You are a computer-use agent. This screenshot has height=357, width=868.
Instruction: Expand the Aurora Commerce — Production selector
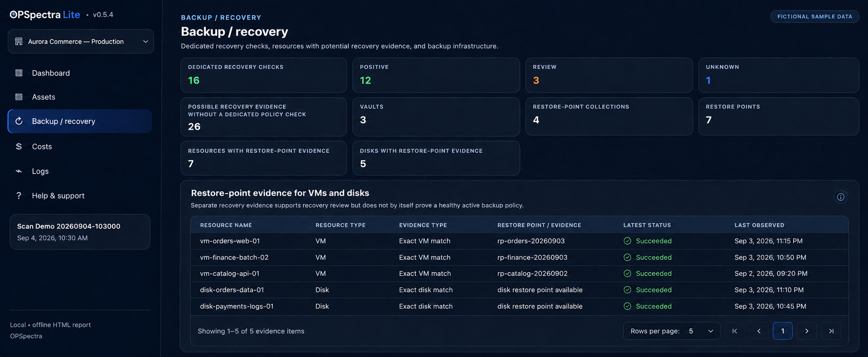point(81,41)
